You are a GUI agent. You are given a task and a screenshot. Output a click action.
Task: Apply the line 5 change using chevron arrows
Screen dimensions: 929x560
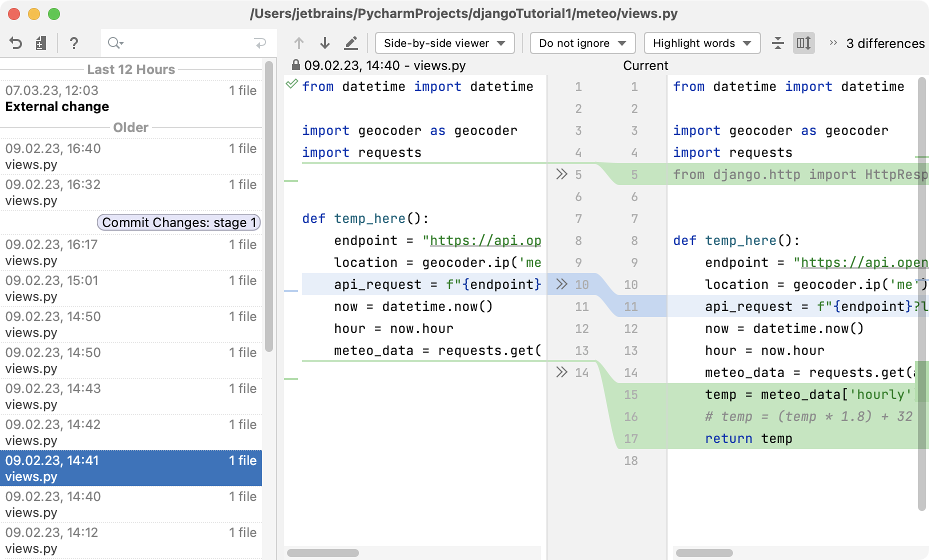click(x=562, y=174)
